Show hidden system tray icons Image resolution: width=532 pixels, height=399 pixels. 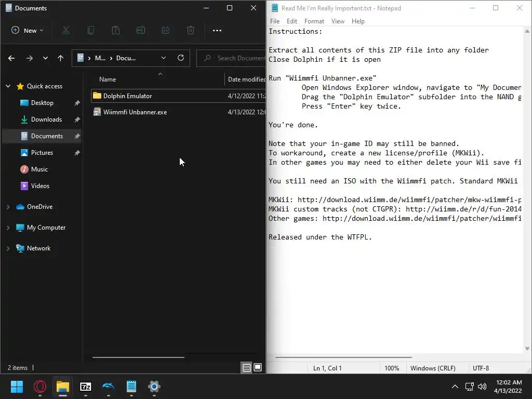pyautogui.click(x=455, y=387)
